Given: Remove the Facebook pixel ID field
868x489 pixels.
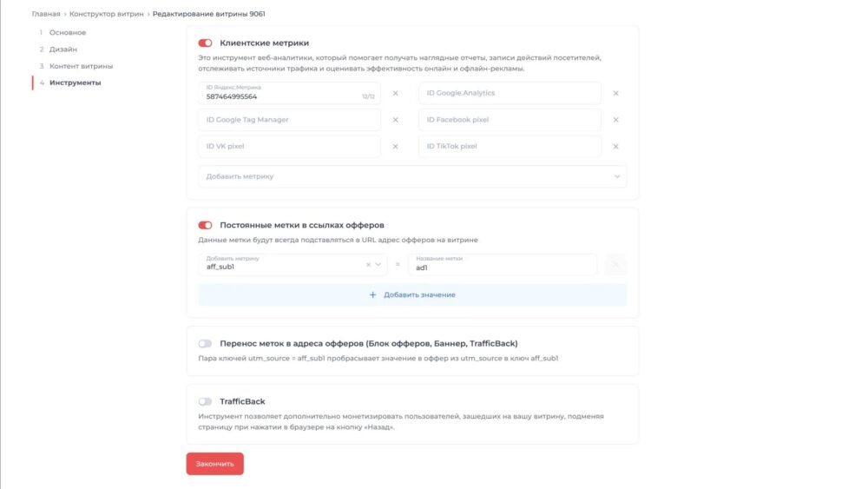Looking at the screenshot, I should click(616, 120).
